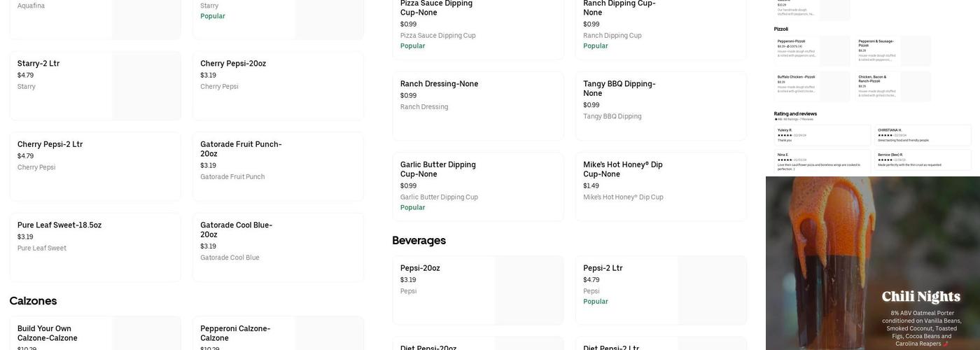Open the Starry-2 Ltr item
980x350 pixels.
(95, 85)
